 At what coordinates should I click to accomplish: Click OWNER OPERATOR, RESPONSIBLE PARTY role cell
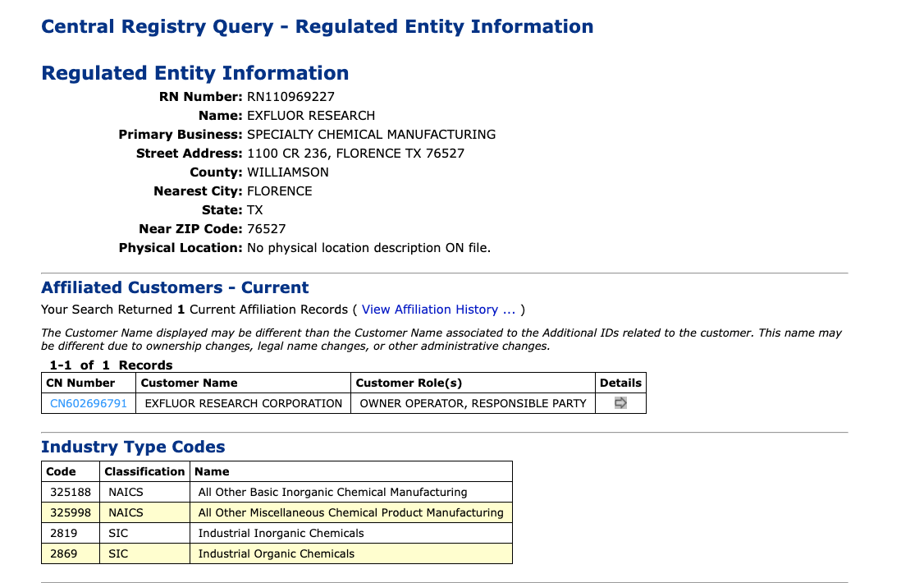pos(473,403)
